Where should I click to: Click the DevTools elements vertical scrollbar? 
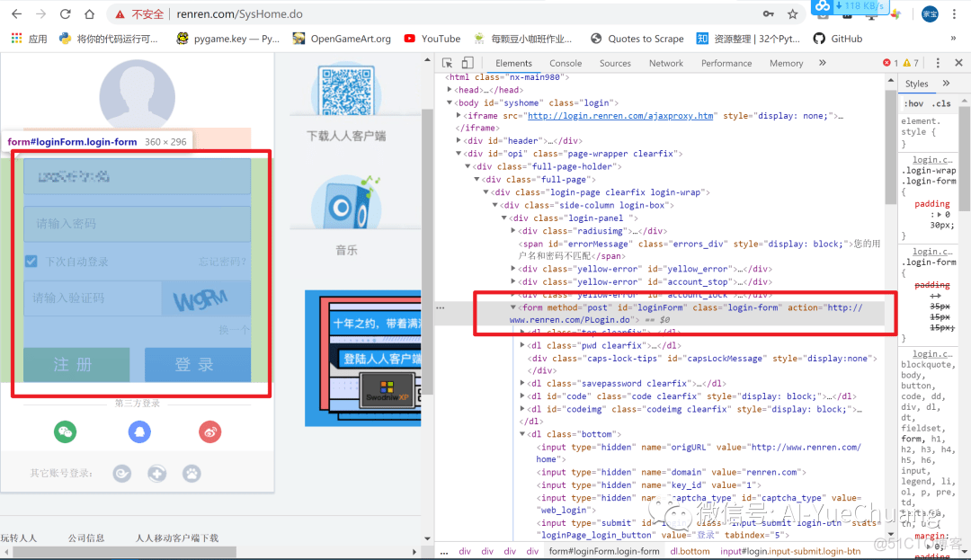click(891, 147)
